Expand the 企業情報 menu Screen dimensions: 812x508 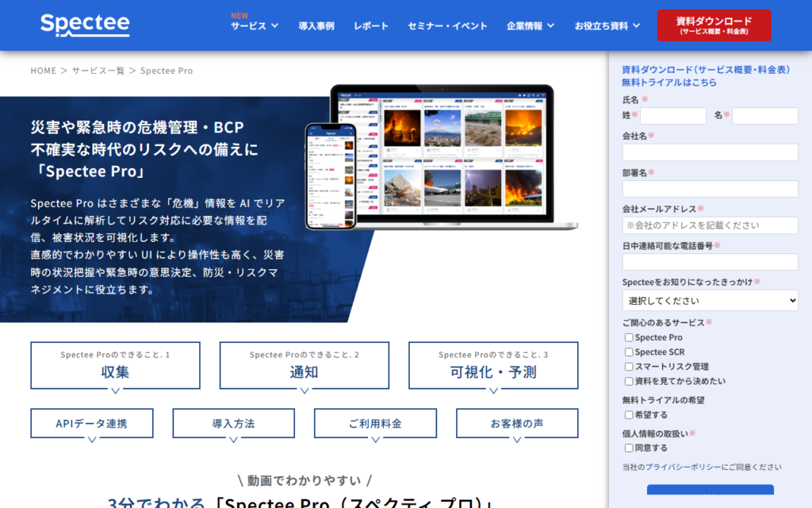coord(530,25)
